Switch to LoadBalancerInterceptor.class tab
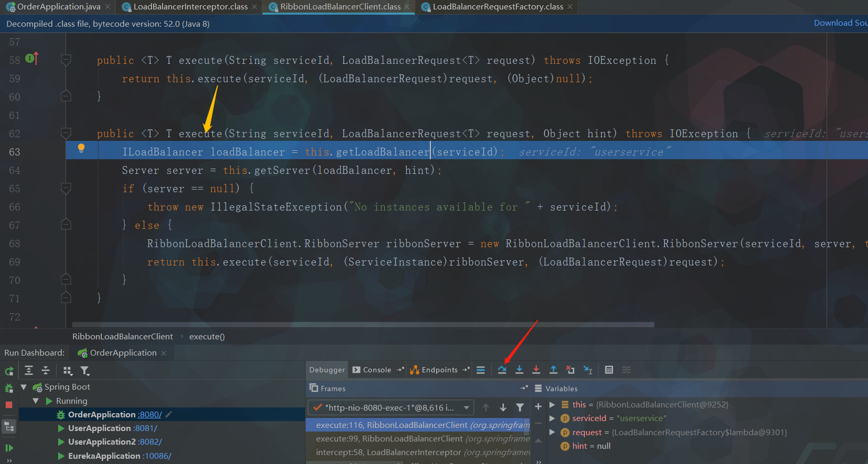Screen dimensions: 868x464 190,7
